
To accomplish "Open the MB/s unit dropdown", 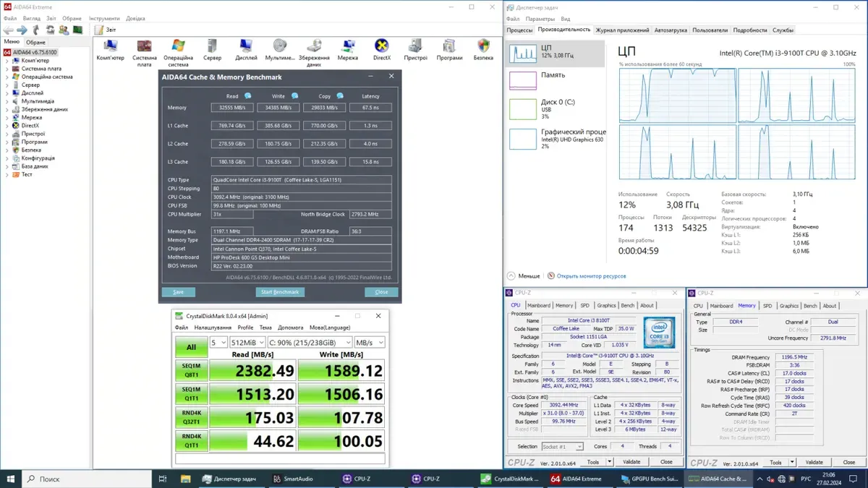I will pos(369,343).
